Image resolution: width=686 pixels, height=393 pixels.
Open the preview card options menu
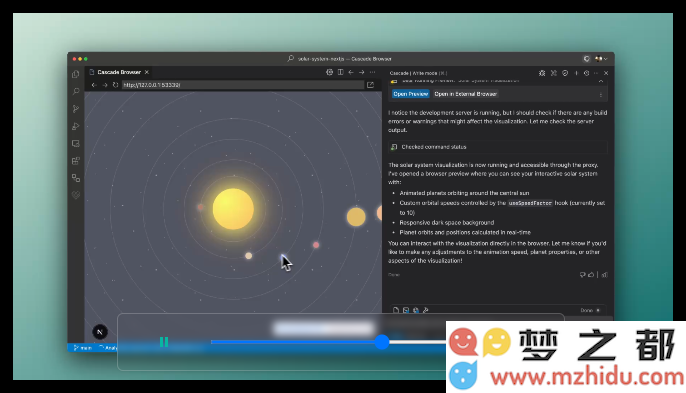click(601, 95)
